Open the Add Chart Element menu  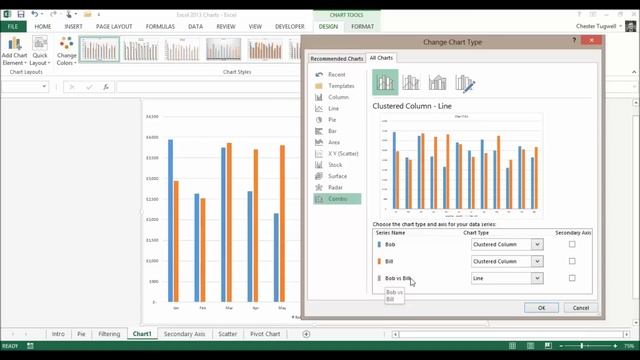tap(14, 51)
